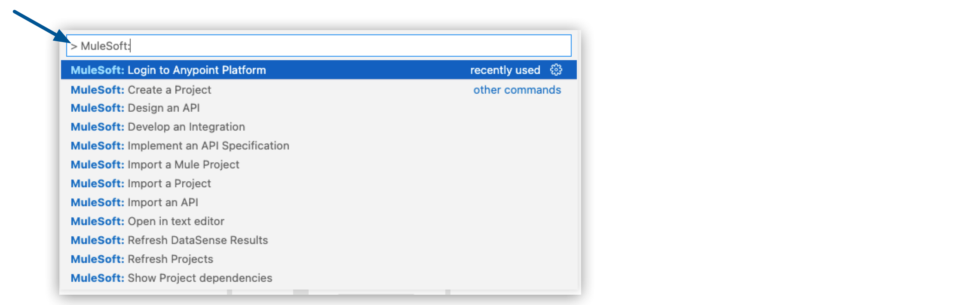Configure keybinding for the Login command
Viewport: 980px width, 305px height.
coord(557,70)
